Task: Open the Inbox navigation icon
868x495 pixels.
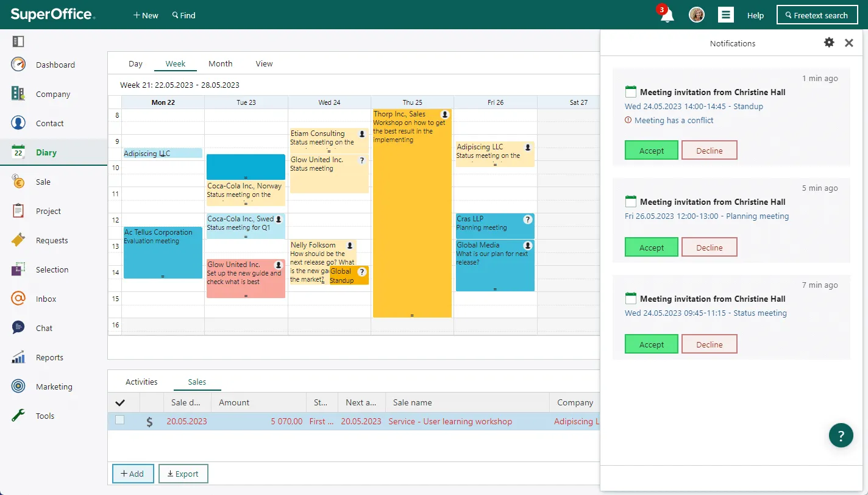Action: coord(18,299)
